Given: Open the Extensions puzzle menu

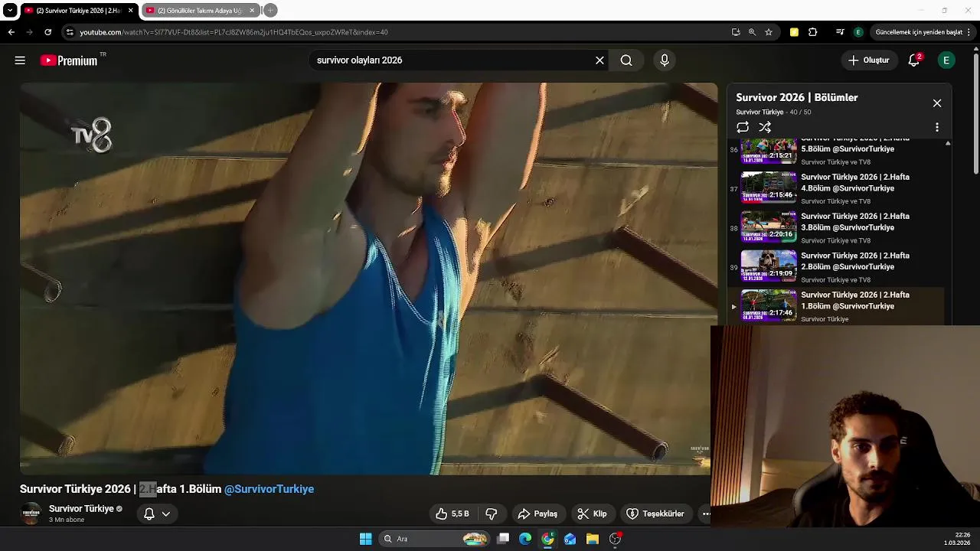Looking at the screenshot, I should pyautogui.click(x=813, y=32).
